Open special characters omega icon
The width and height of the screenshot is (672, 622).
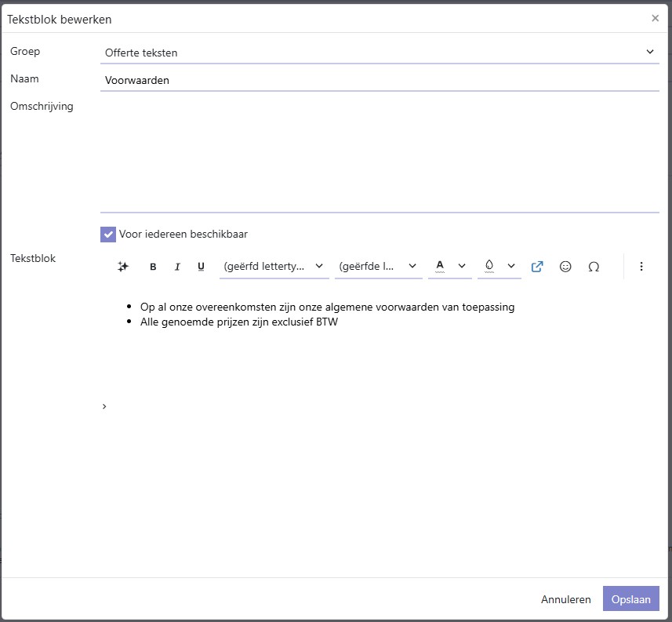click(594, 267)
